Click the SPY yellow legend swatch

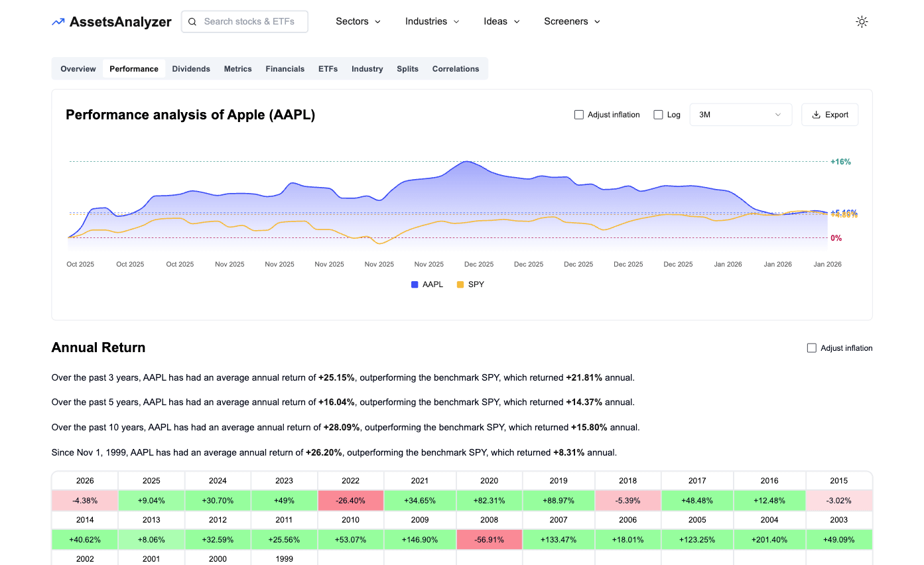[460, 284]
